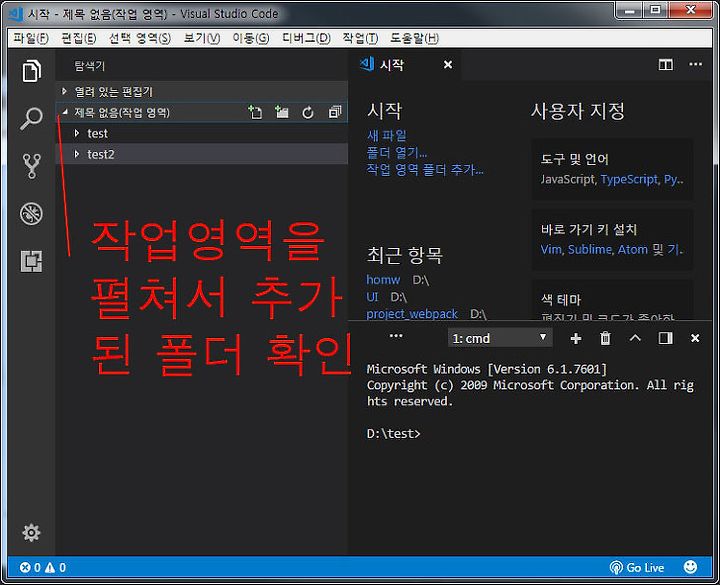
Task: Open the Extensions view in activity bar
Action: pyautogui.click(x=31, y=261)
